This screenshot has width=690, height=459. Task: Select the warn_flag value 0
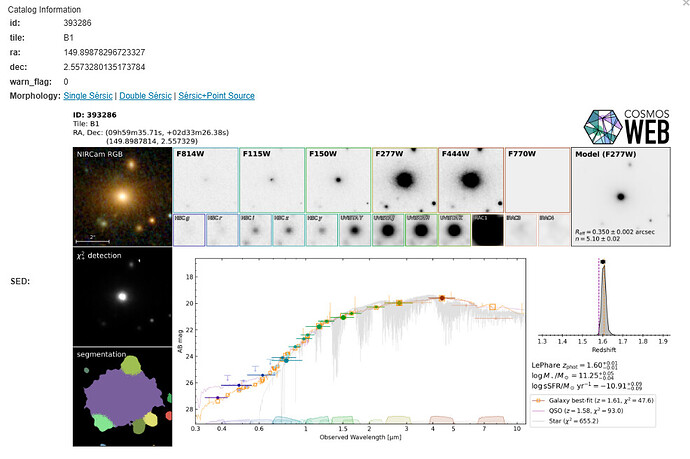point(66,81)
